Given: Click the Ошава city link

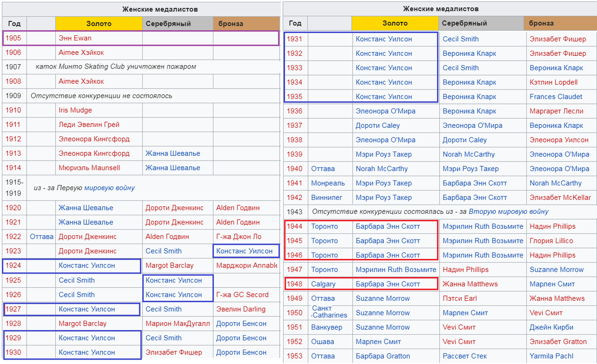Looking at the screenshot, I should (323, 342).
